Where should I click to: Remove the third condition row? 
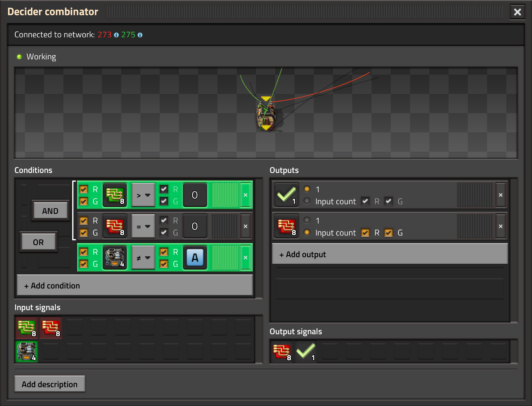pos(246,258)
